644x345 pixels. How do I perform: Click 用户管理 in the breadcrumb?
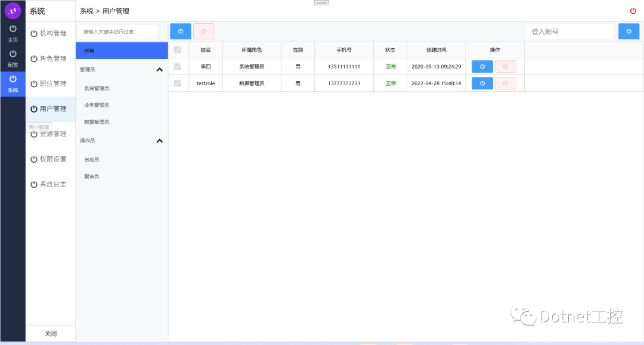[116, 11]
